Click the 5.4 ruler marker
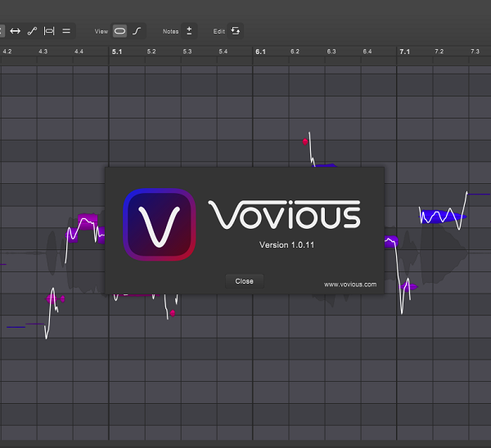The image size is (491, 448). click(223, 52)
